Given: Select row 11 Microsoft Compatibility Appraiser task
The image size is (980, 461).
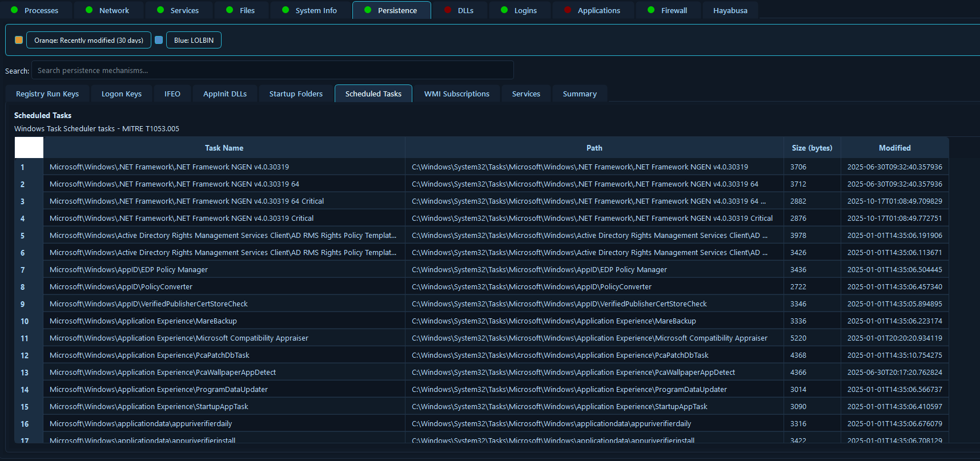Looking at the screenshot, I should 179,338.
